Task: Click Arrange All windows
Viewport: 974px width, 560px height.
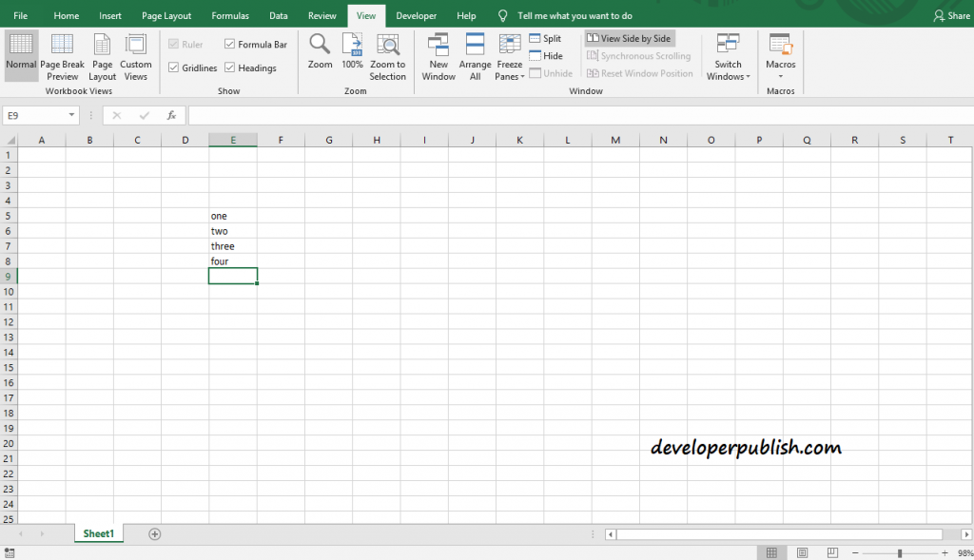Action: pyautogui.click(x=474, y=55)
